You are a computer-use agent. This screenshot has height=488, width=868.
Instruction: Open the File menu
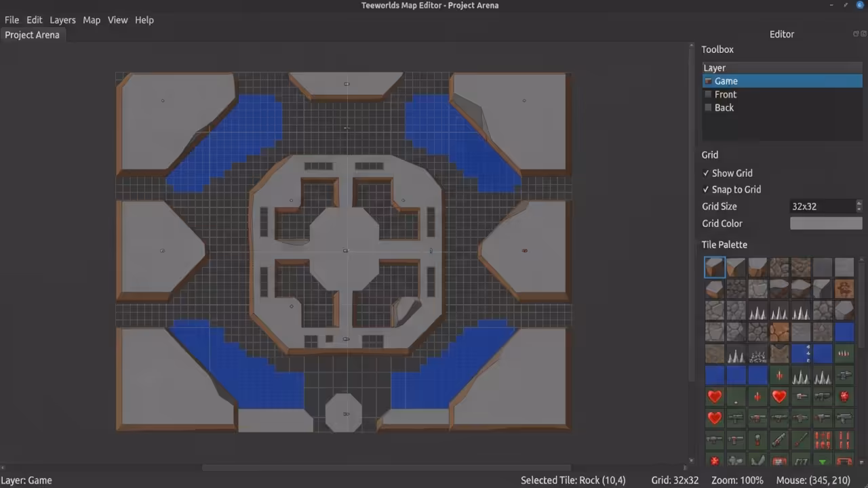tap(12, 20)
